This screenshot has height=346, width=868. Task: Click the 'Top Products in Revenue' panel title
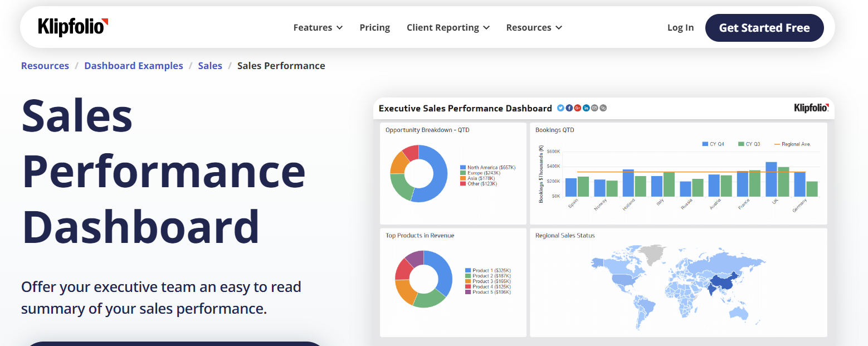pyautogui.click(x=420, y=235)
